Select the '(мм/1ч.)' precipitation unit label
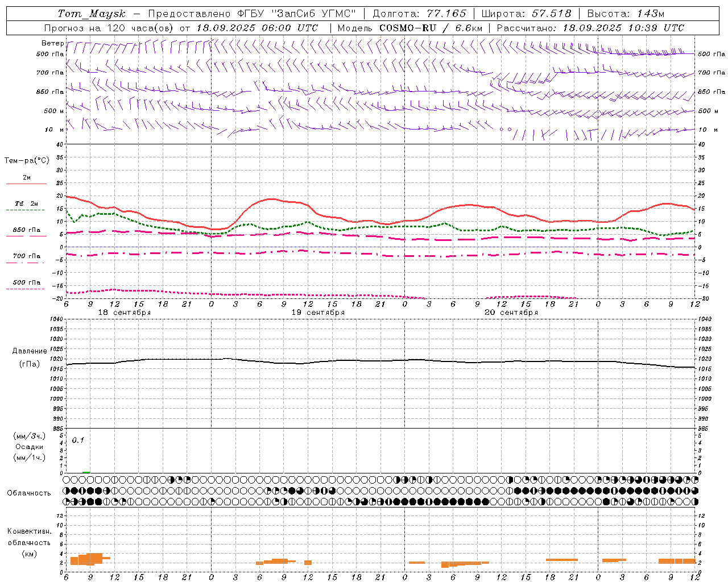The image size is (728, 582). (x=30, y=458)
